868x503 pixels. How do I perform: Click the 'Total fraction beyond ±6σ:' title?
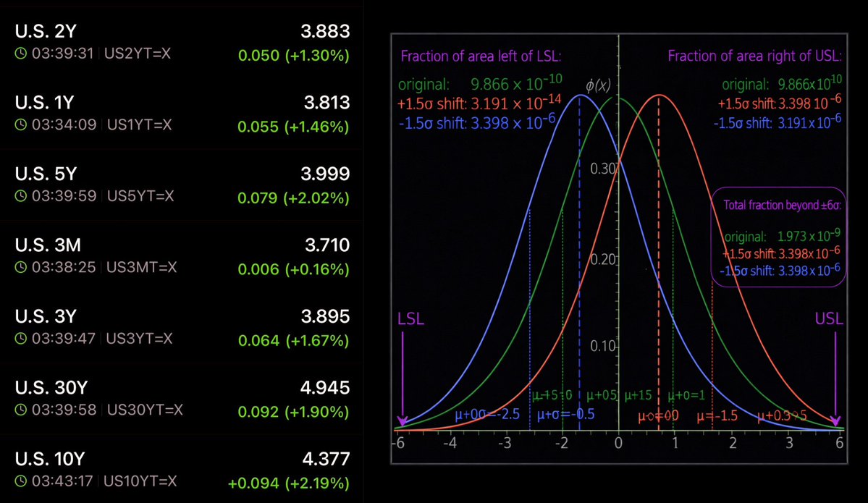(782, 206)
